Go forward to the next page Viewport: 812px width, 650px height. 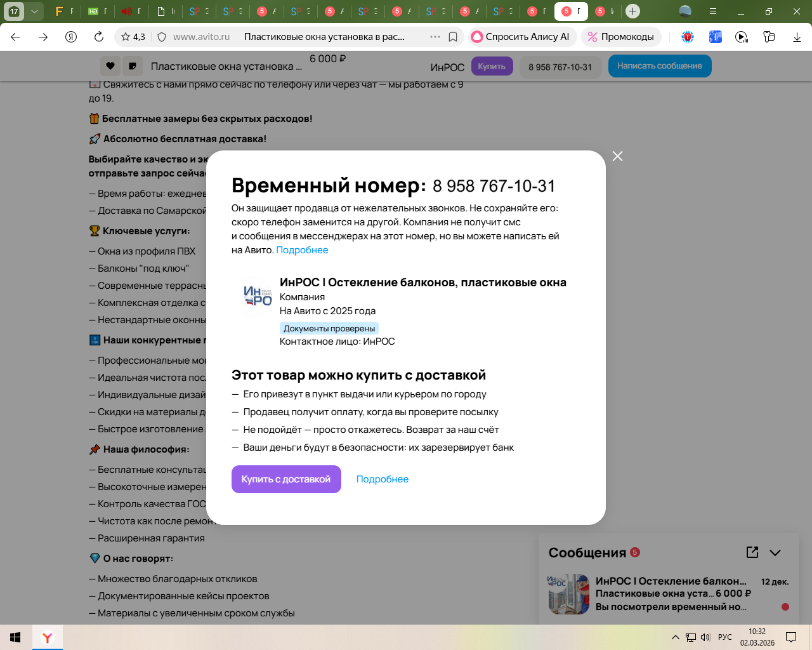point(43,37)
